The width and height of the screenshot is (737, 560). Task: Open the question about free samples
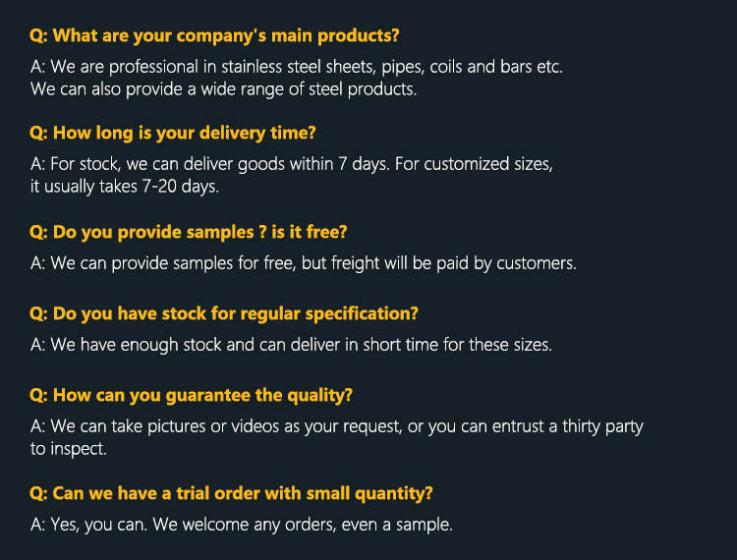tap(188, 233)
